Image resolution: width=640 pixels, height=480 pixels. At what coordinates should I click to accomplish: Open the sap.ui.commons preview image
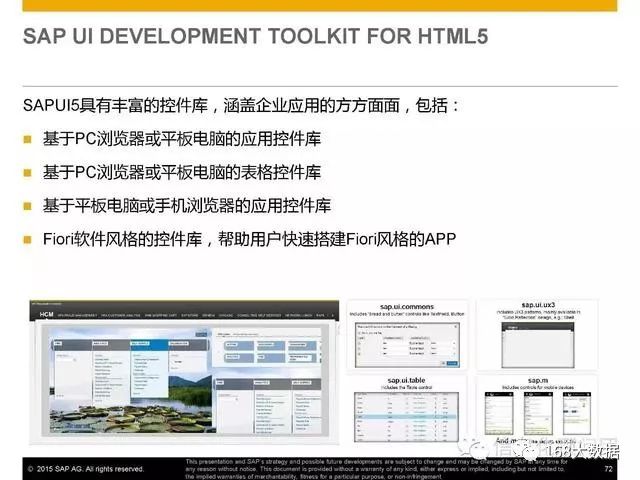(x=407, y=346)
